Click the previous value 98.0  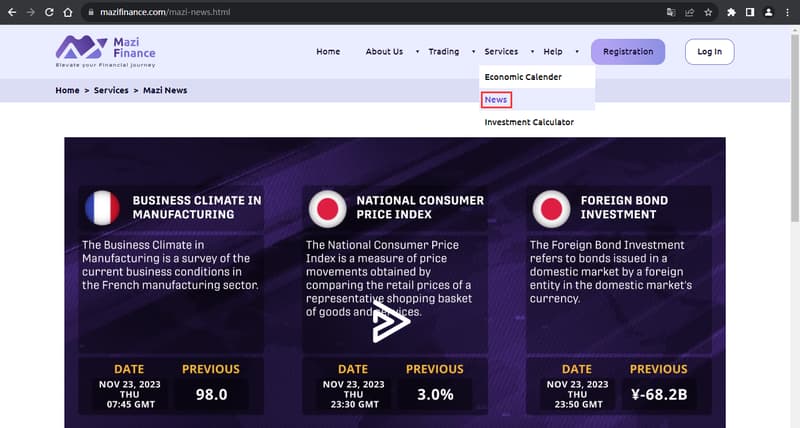pyautogui.click(x=211, y=394)
